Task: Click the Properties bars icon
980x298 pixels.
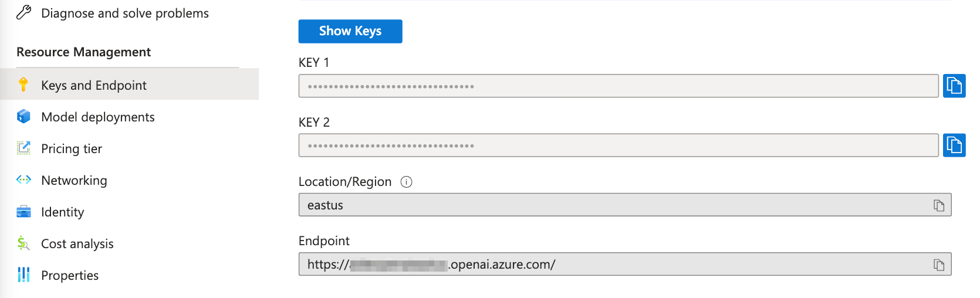Action: 23,275
